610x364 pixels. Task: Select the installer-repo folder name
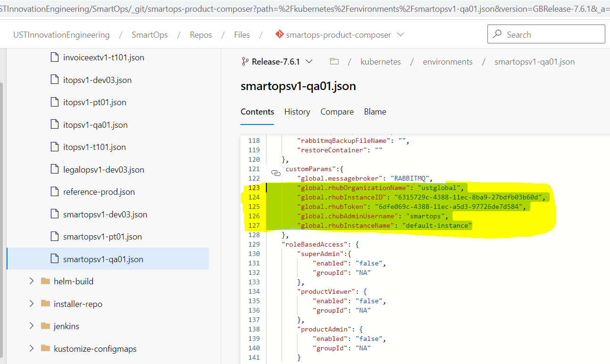(78, 304)
